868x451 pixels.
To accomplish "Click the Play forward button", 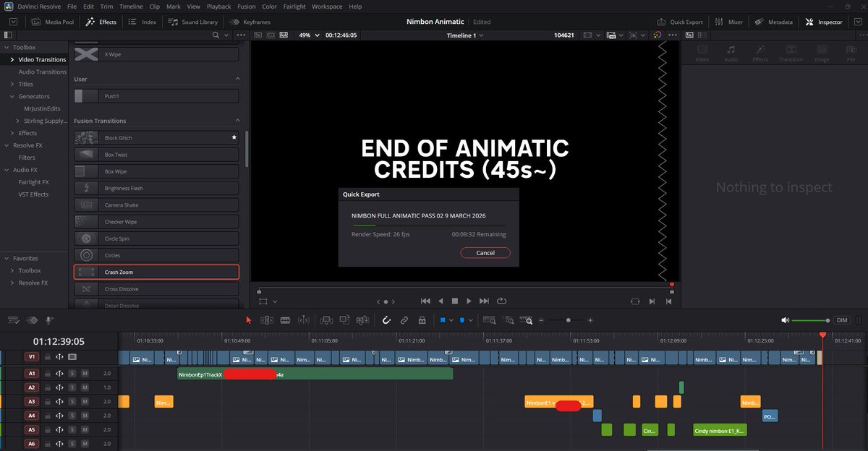I will pos(469,301).
